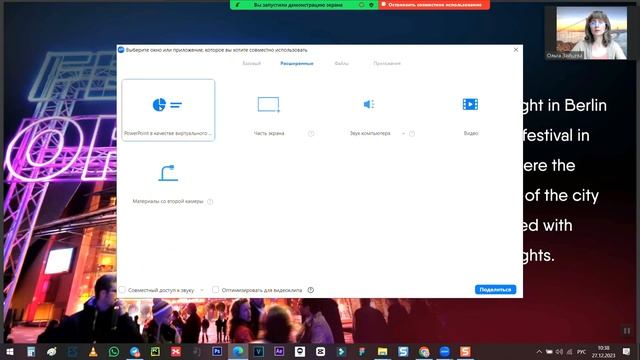Switch to the 'Файлы' tab
The width and height of the screenshot is (640, 360).
(341, 63)
